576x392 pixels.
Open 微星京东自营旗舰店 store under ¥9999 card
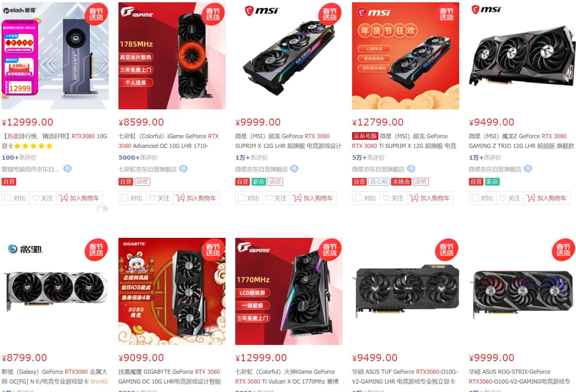(x=262, y=169)
